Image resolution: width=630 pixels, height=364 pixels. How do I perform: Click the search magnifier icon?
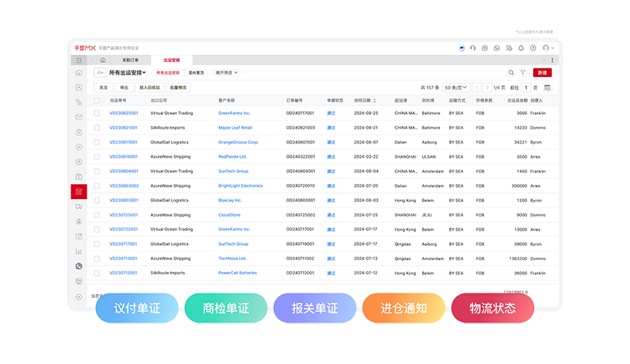(511, 72)
